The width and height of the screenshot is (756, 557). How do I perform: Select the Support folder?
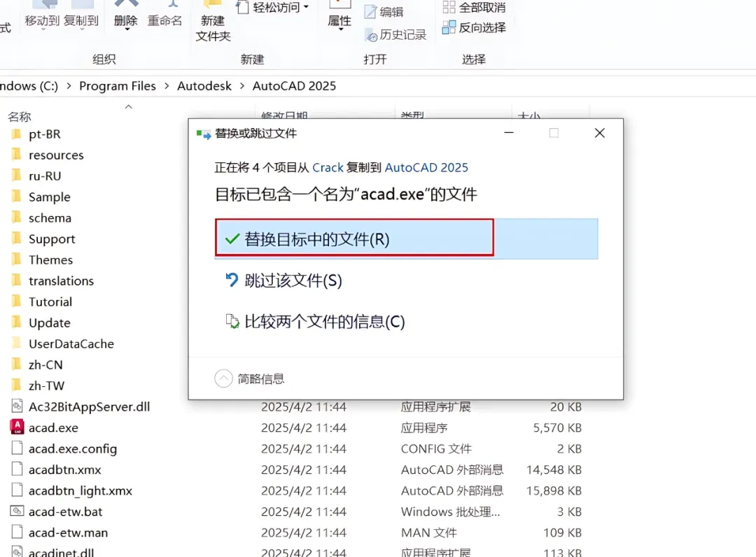click(x=52, y=239)
